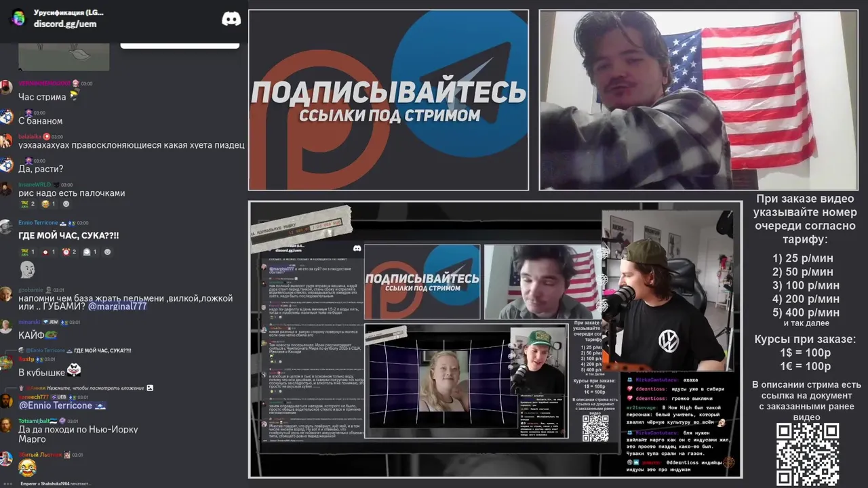
Task: Toggle the first reaction under 'рис надо есть палочками'
Action: [28, 204]
